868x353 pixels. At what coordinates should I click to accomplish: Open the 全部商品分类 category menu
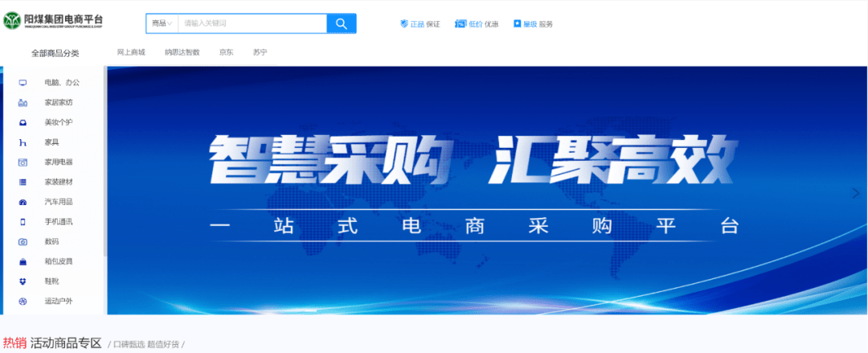[x=55, y=53]
